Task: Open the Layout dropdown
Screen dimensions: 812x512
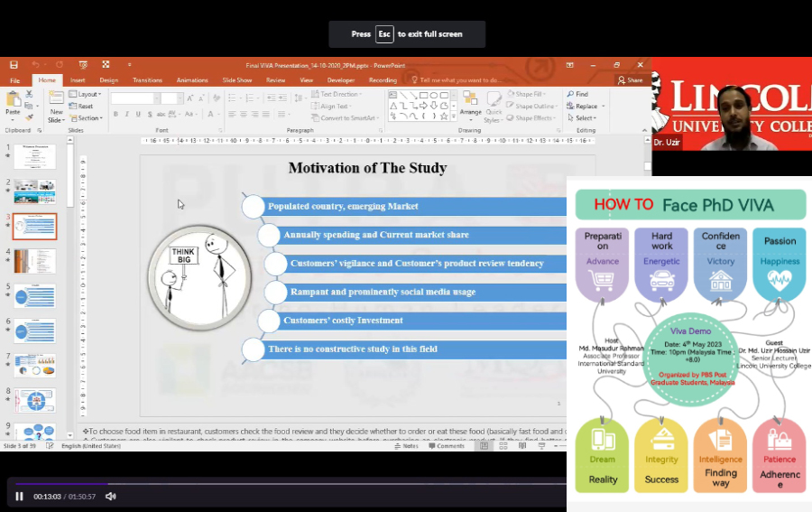Action: point(86,94)
